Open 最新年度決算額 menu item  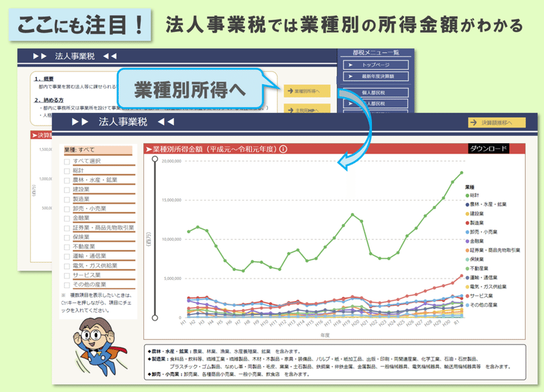point(376,76)
